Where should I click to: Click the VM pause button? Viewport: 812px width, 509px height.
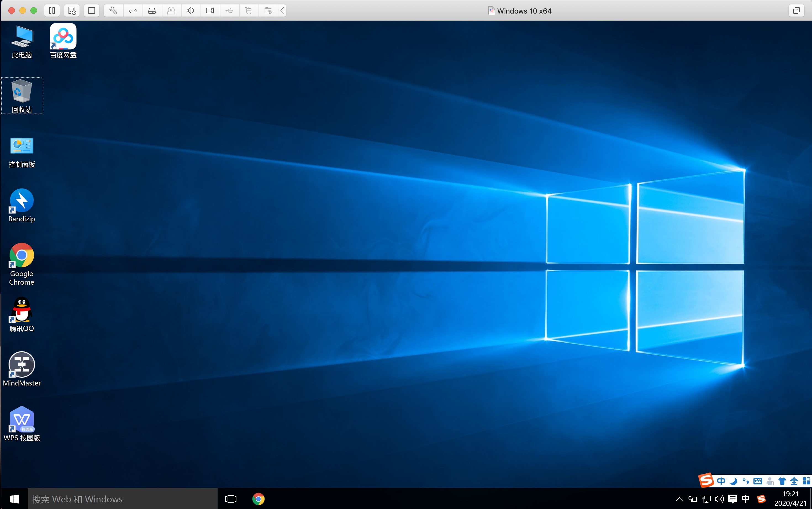click(x=52, y=11)
